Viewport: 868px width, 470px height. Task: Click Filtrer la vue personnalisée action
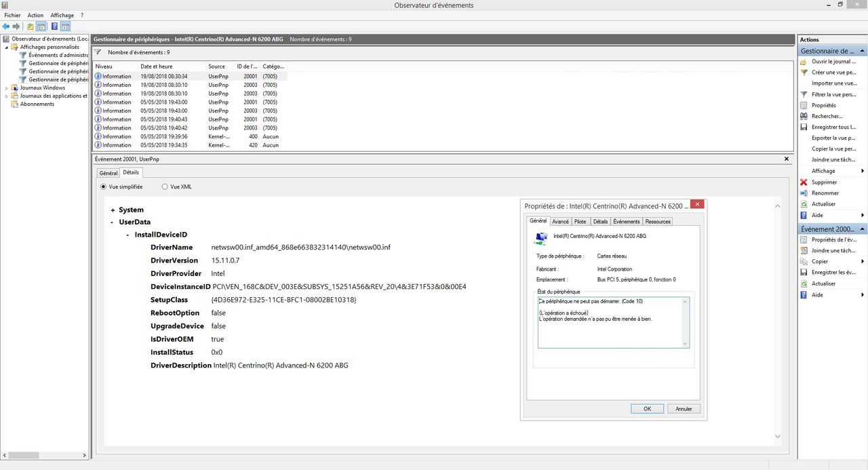click(x=832, y=94)
